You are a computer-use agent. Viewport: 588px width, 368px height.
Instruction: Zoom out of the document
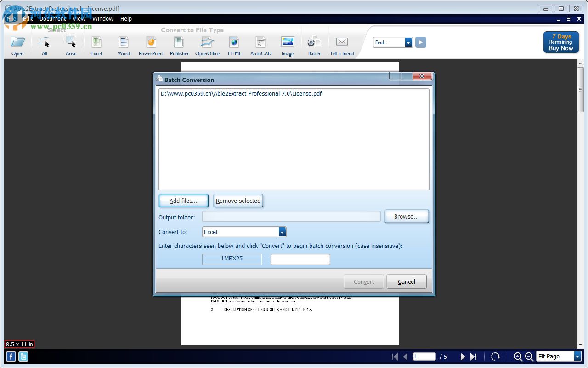(x=529, y=356)
